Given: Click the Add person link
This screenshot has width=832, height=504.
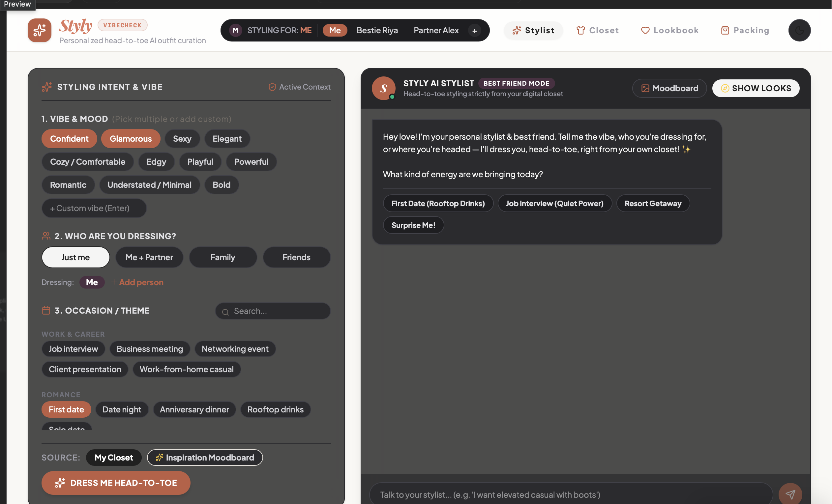Looking at the screenshot, I should coord(137,282).
